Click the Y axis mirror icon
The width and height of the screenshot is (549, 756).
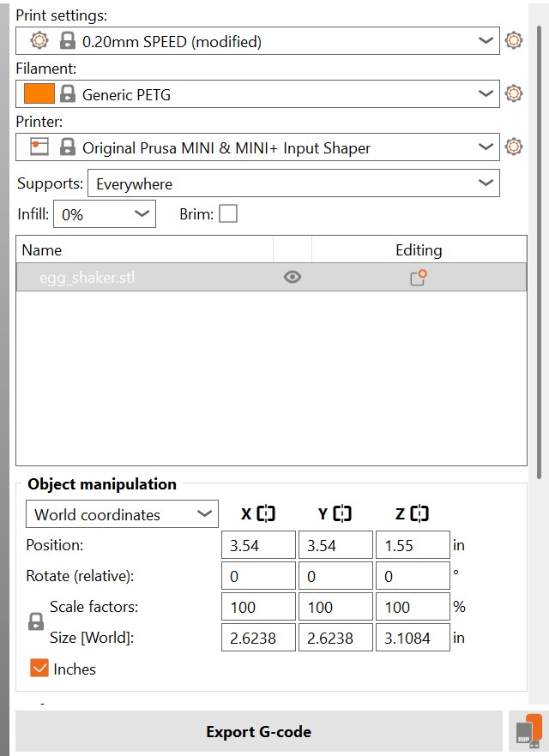tap(342, 514)
